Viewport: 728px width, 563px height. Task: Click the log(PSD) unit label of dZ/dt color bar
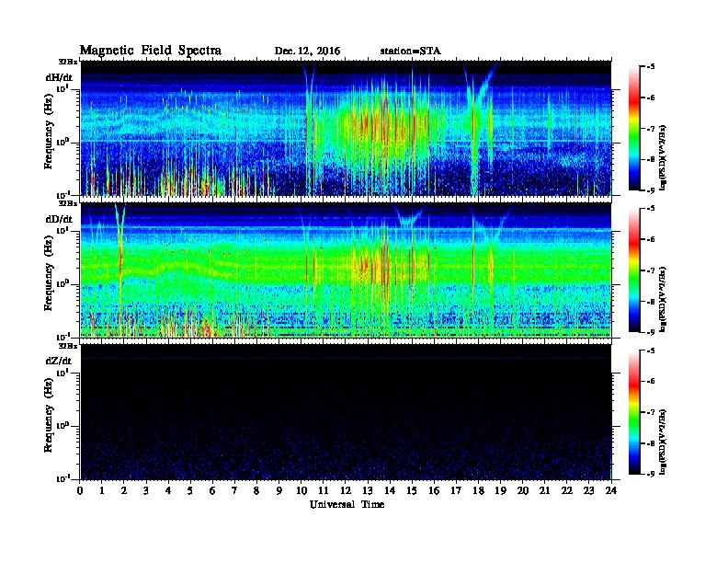coord(663,442)
